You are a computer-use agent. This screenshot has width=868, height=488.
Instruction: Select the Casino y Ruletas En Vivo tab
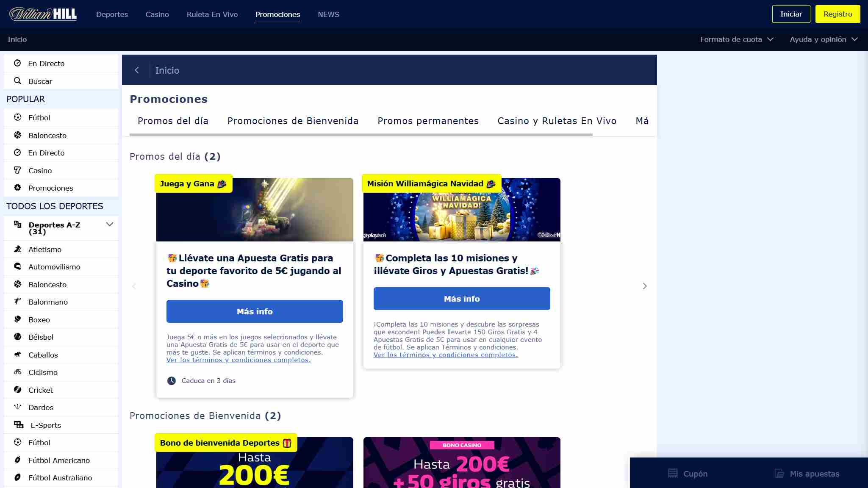click(x=557, y=121)
